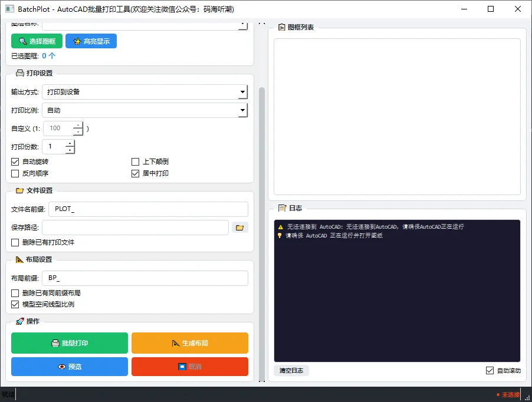Image resolution: width=532 pixels, height=402 pixels.
Task: Click the 高亮显示 blue button
Action: (x=91, y=41)
